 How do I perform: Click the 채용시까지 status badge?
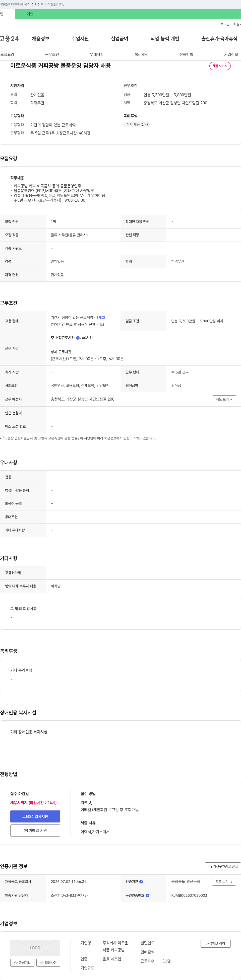coord(220,66)
